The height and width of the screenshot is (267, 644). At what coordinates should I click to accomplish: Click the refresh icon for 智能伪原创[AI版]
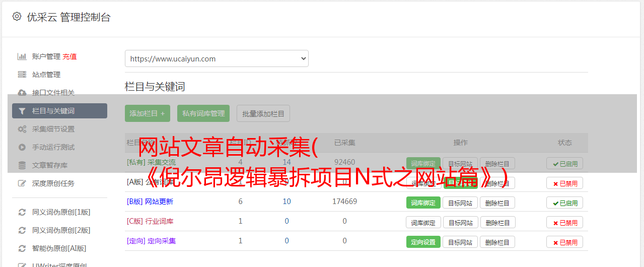pyautogui.click(x=22, y=248)
